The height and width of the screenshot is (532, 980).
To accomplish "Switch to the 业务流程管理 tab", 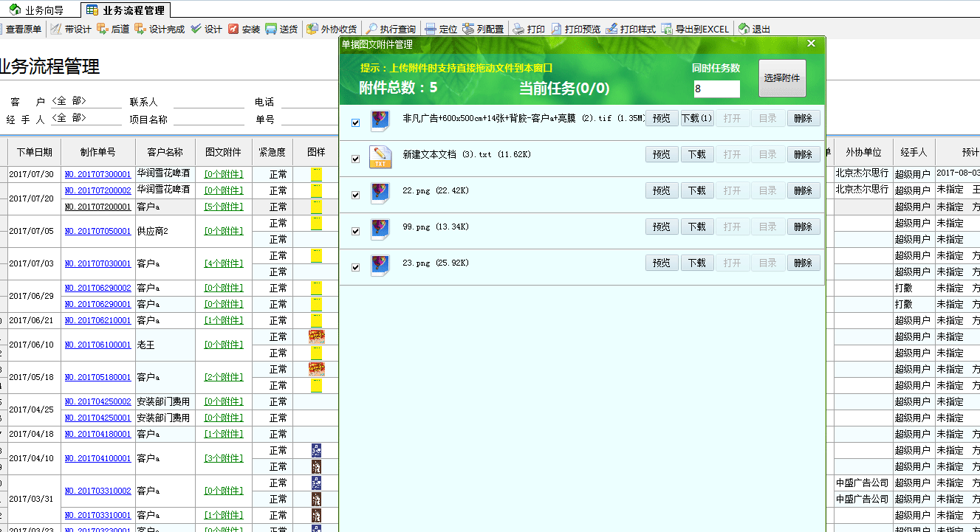I will tap(133, 10).
